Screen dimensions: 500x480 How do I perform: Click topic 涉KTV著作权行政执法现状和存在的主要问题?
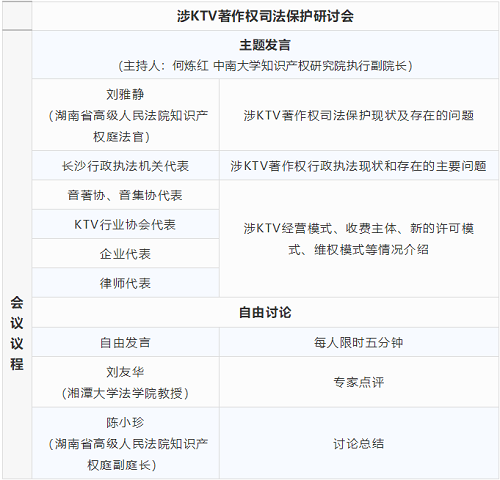tap(359, 166)
